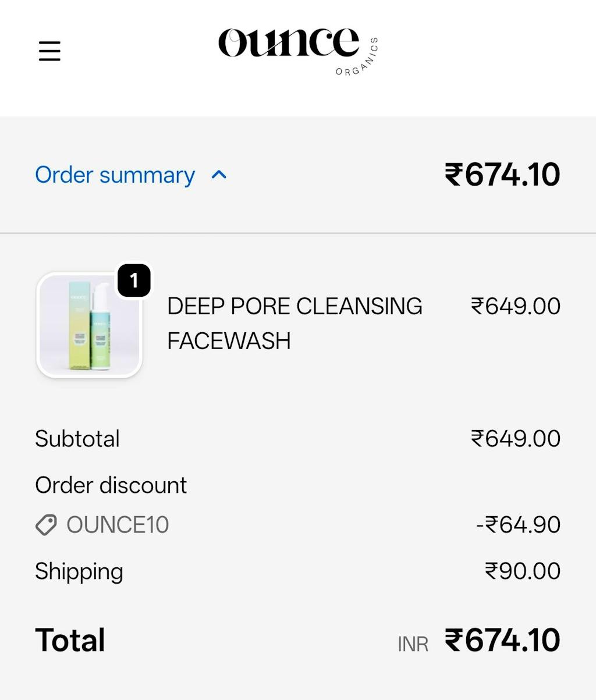Viewport: 596px width, 700px height.
Task: Collapse the order summary chevron arrow
Action: coord(219,175)
